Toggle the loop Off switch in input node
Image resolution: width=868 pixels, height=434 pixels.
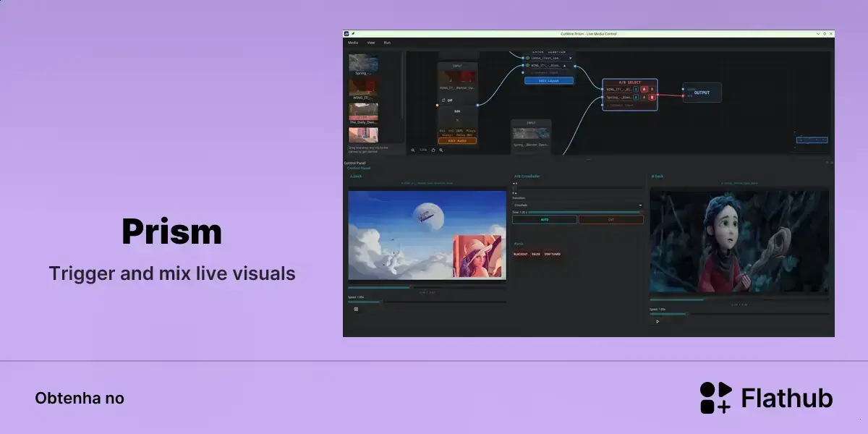click(447, 101)
